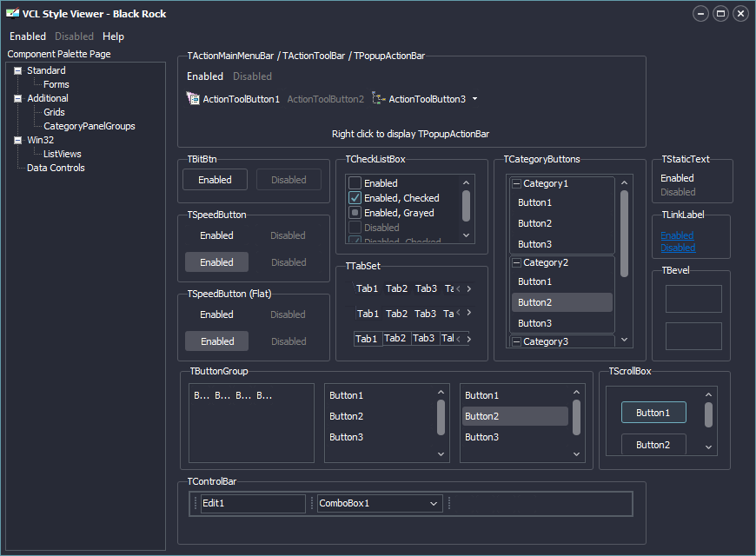756x556 pixels.
Task: Click middle button group scrollbar thumb
Action: (x=441, y=418)
